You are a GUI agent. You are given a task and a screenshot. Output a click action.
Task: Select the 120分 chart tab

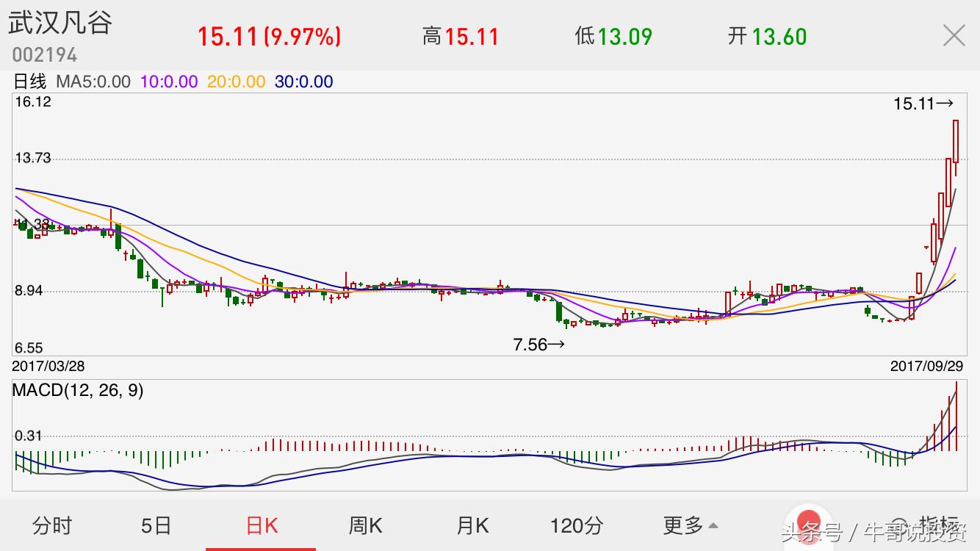[x=577, y=525]
